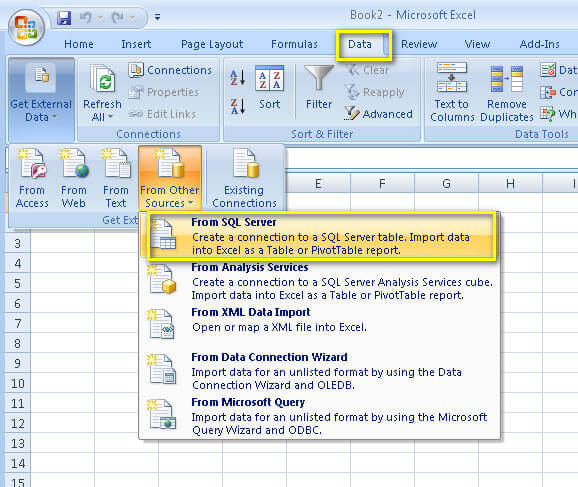
Task: Click Reapply filter
Action: (375, 92)
